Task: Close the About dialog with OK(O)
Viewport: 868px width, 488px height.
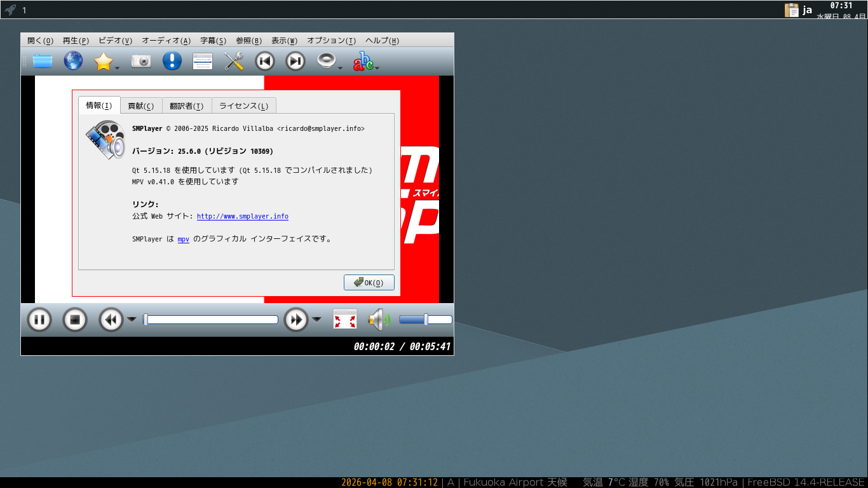Action: coord(369,283)
